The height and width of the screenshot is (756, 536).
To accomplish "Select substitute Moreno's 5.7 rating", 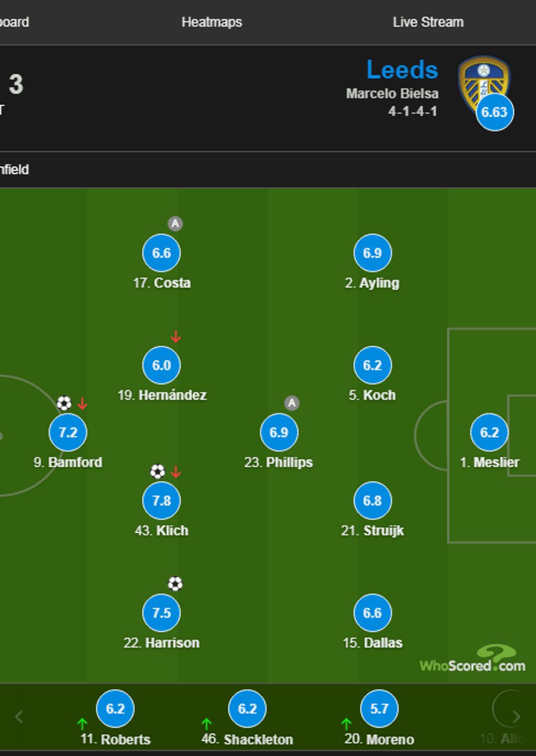I will [x=379, y=708].
